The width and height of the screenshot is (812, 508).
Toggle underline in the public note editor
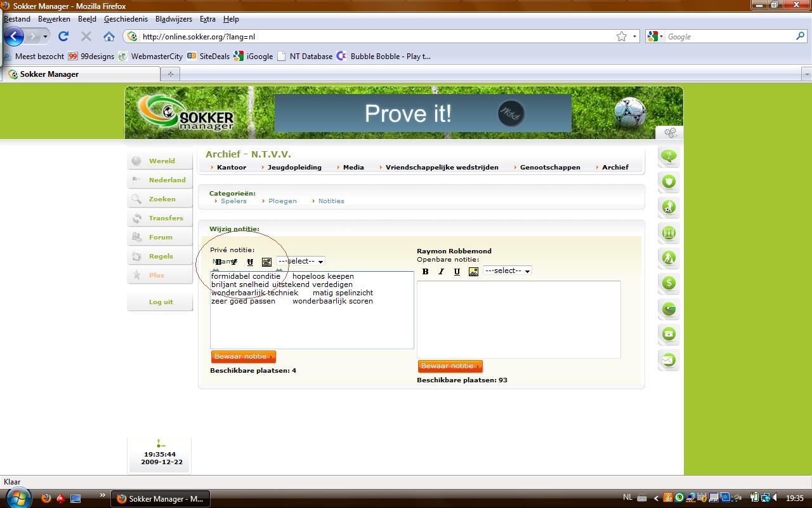(x=457, y=272)
